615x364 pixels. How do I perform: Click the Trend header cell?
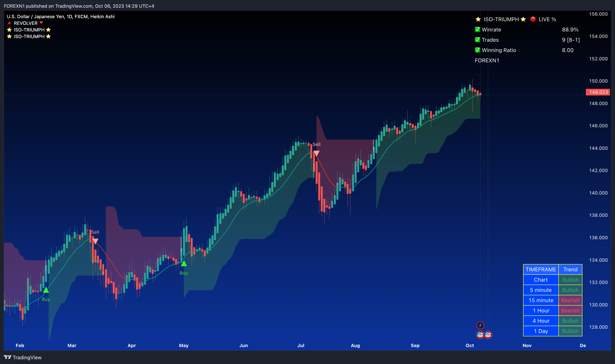point(570,269)
